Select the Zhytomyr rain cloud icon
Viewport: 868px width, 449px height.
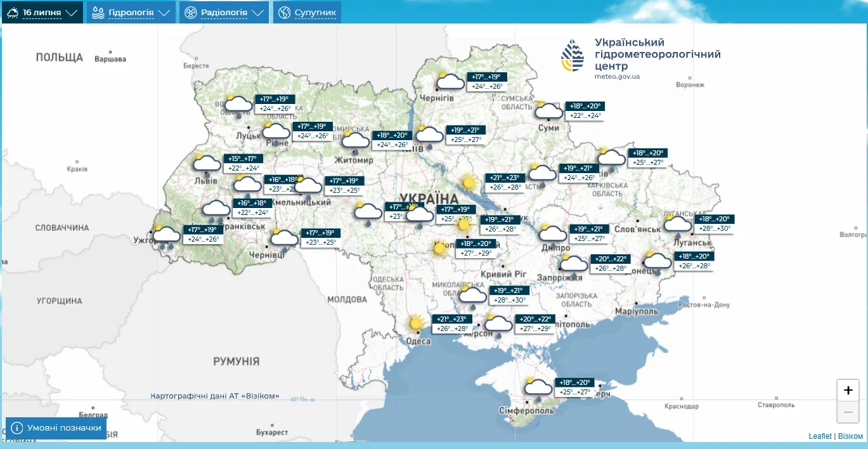[x=356, y=141]
